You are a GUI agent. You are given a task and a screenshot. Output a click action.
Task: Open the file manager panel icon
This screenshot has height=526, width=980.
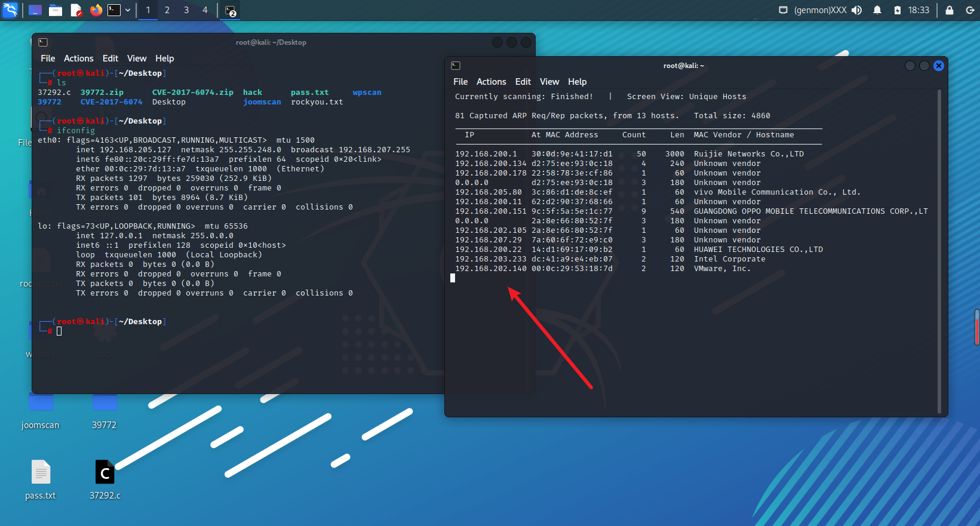(x=56, y=10)
